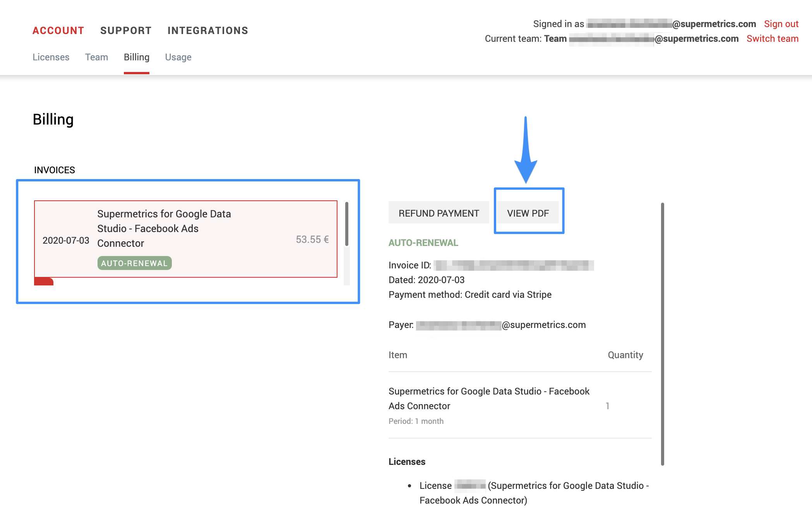Click the Invoice ID value
Viewport: 812px width, 526px height.
pyautogui.click(x=514, y=265)
